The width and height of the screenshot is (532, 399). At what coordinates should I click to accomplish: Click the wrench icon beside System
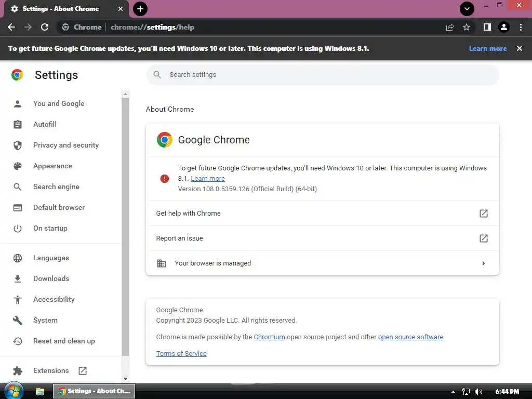point(18,321)
